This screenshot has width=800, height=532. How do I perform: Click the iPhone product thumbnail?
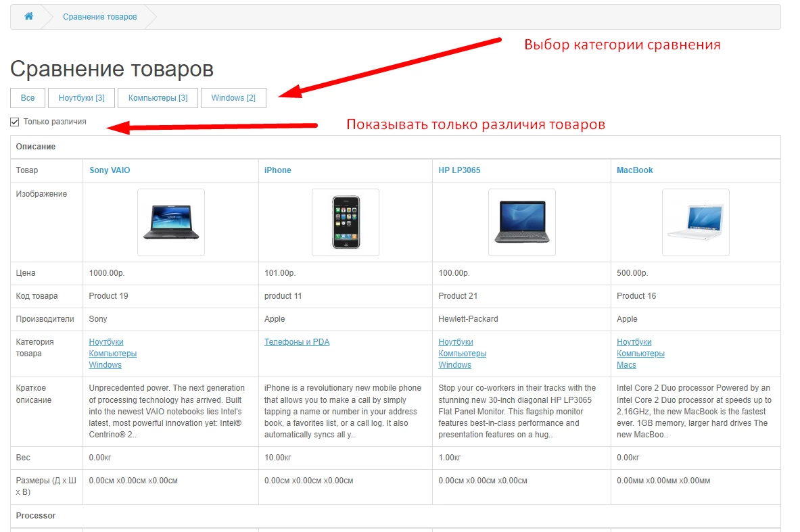click(x=346, y=222)
